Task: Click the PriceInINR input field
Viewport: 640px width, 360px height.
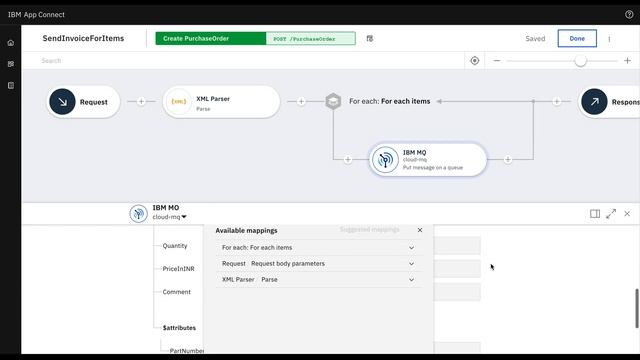Action: point(457,269)
